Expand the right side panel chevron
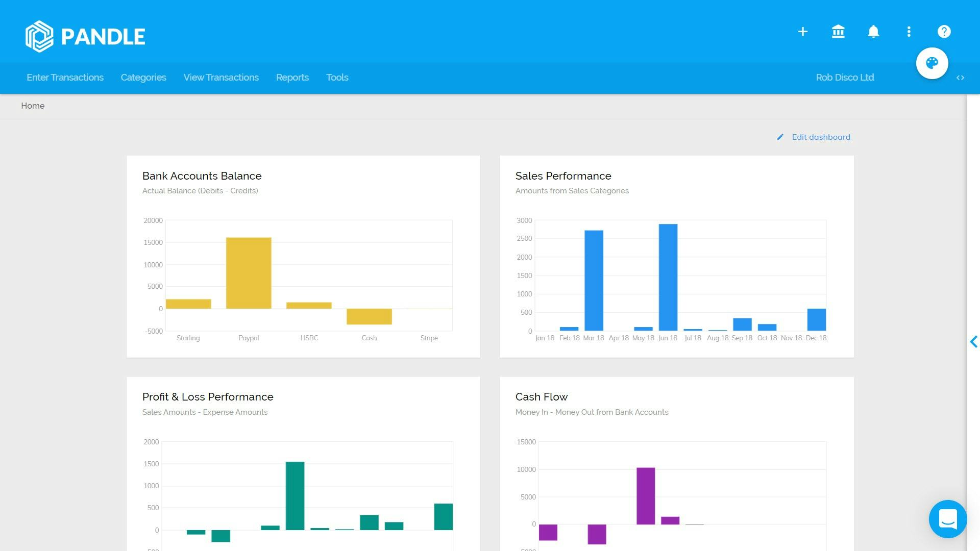 973,342
